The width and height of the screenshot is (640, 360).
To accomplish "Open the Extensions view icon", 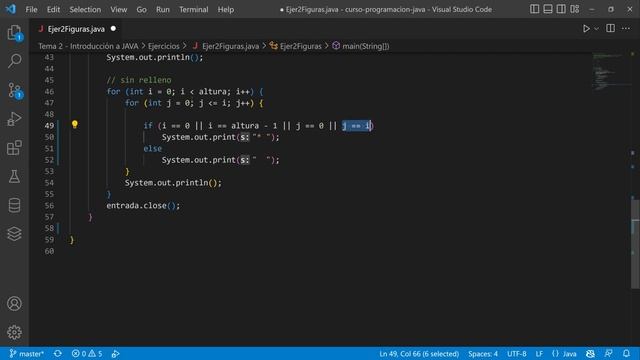I will (x=14, y=147).
